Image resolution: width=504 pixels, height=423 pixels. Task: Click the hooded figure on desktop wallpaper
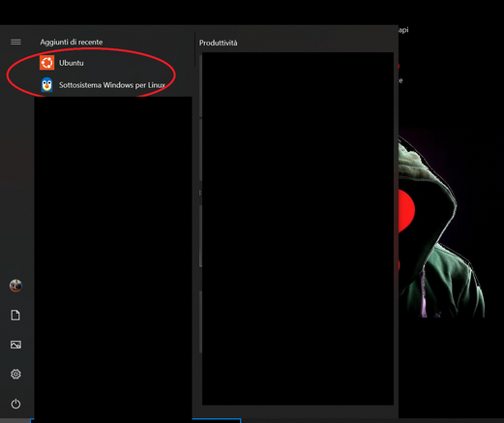coord(442,226)
